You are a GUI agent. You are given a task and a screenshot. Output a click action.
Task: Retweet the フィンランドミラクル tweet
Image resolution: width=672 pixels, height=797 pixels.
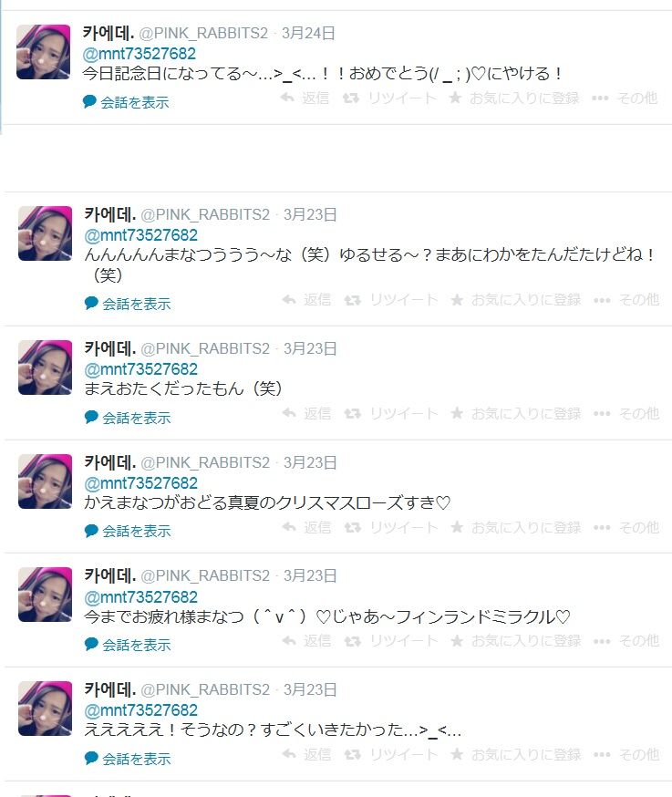click(x=391, y=640)
